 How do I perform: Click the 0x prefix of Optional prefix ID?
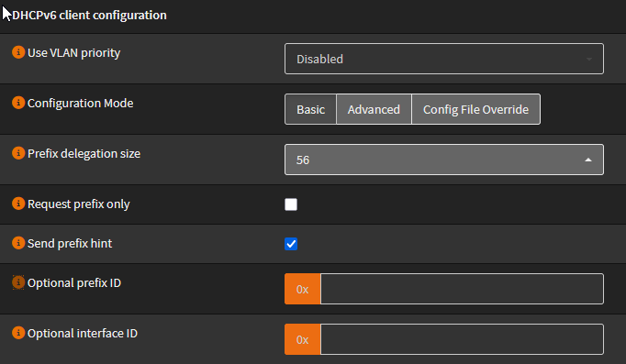coord(303,289)
